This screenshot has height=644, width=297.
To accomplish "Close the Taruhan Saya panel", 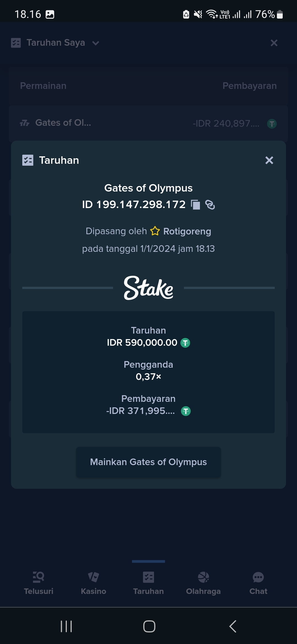I will (x=274, y=43).
